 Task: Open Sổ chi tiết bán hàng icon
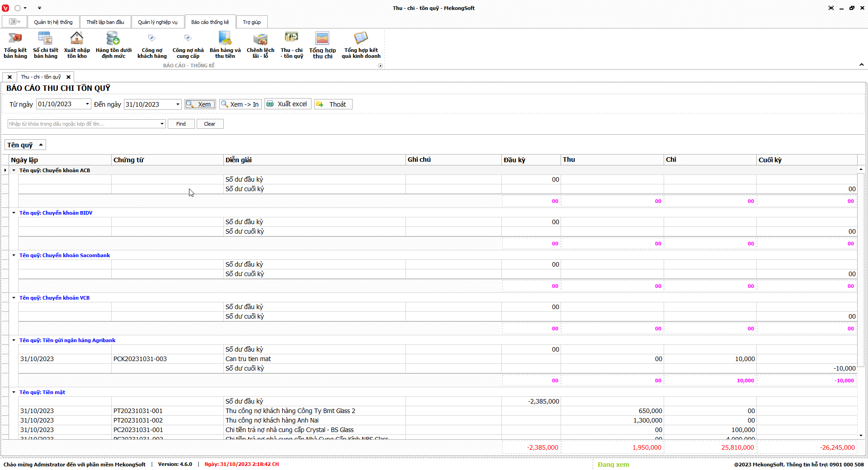(45, 45)
